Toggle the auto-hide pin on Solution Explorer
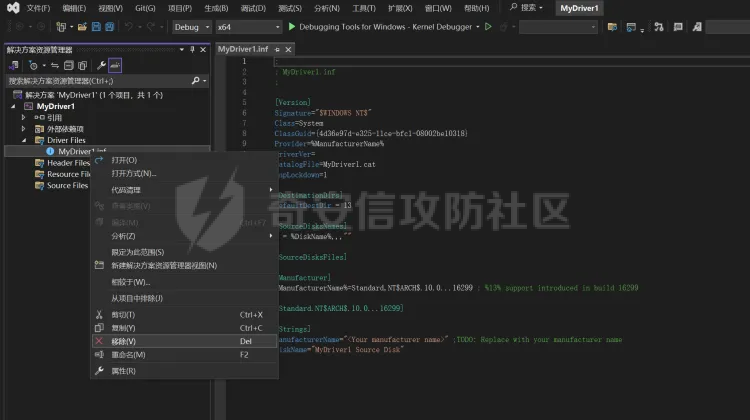The height and width of the screenshot is (420, 750). (x=192, y=49)
